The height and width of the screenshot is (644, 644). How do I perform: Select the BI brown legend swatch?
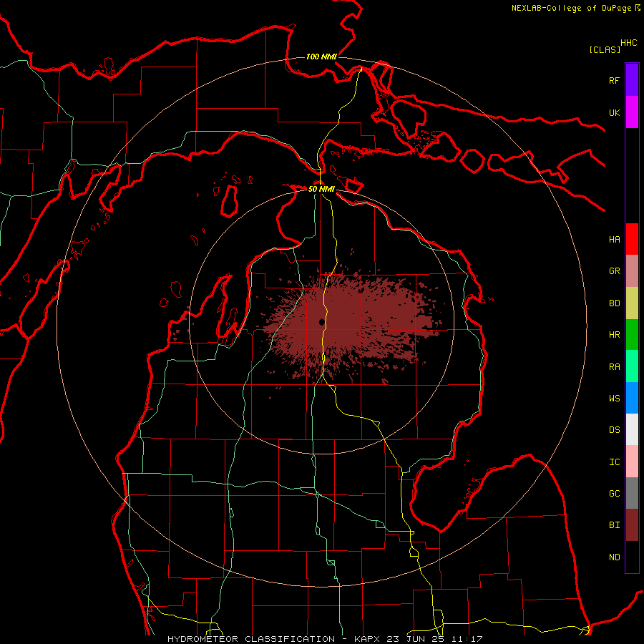pyautogui.click(x=632, y=525)
